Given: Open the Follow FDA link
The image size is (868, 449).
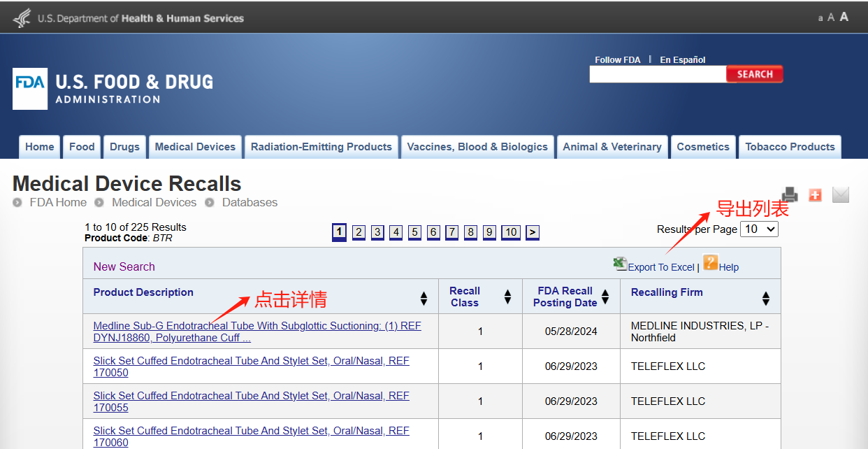Looking at the screenshot, I should (x=618, y=60).
